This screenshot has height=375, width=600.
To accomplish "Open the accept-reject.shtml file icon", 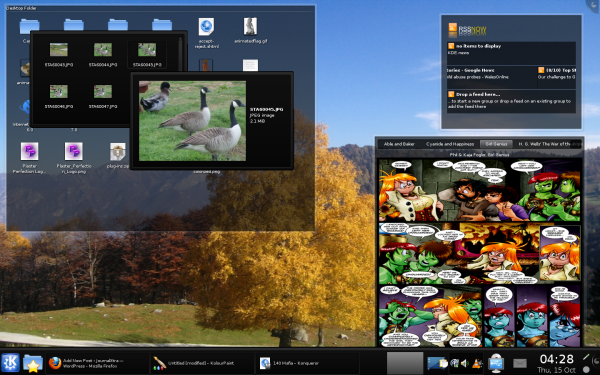I will coord(206,33).
